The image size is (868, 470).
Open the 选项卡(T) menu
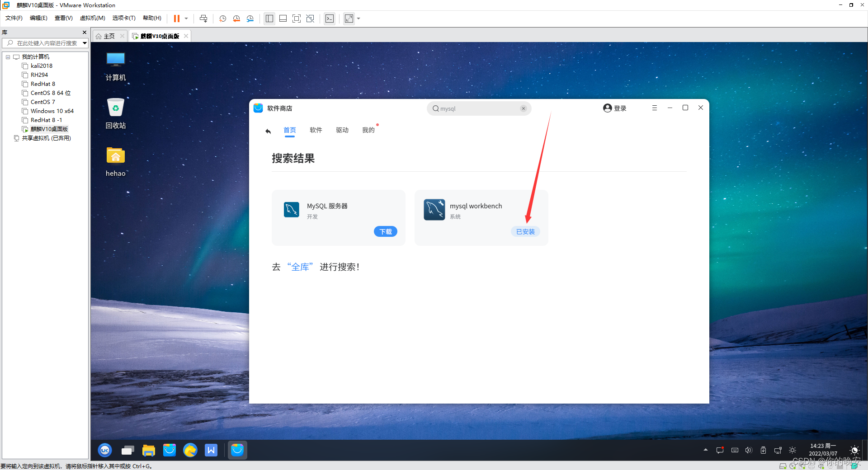(x=124, y=18)
